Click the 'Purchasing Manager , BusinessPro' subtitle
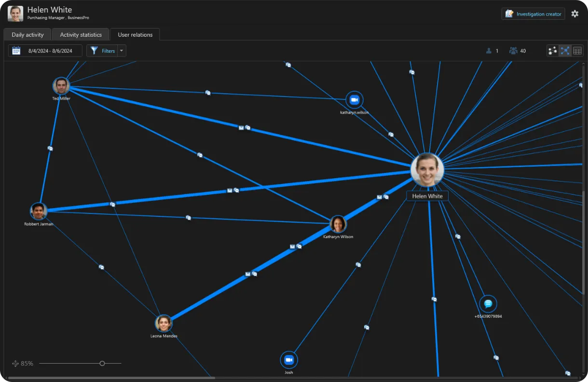Viewport: 588px width, 382px height. [x=58, y=18]
